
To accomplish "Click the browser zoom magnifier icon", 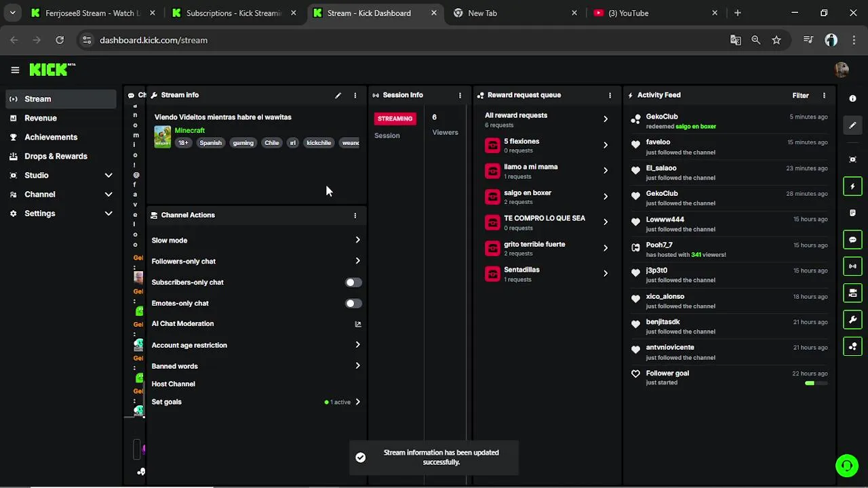I will click(756, 40).
